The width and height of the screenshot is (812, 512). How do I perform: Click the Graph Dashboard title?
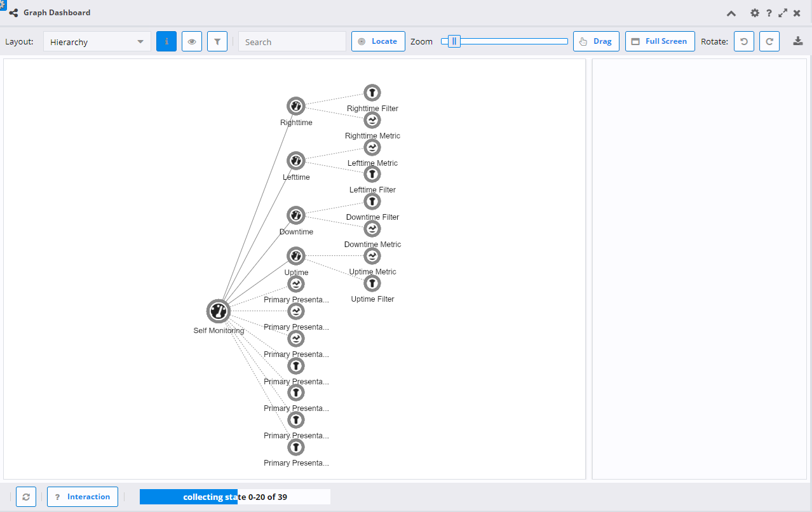coord(56,12)
